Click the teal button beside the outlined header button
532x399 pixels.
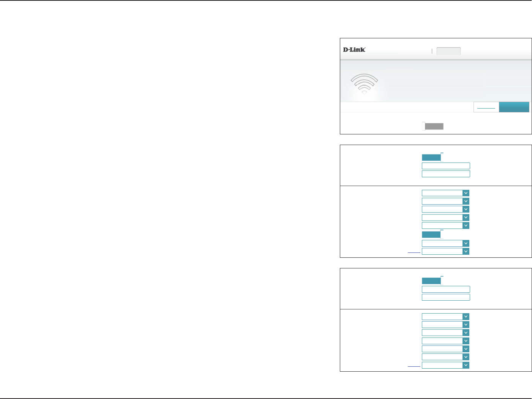[x=514, y=107]
